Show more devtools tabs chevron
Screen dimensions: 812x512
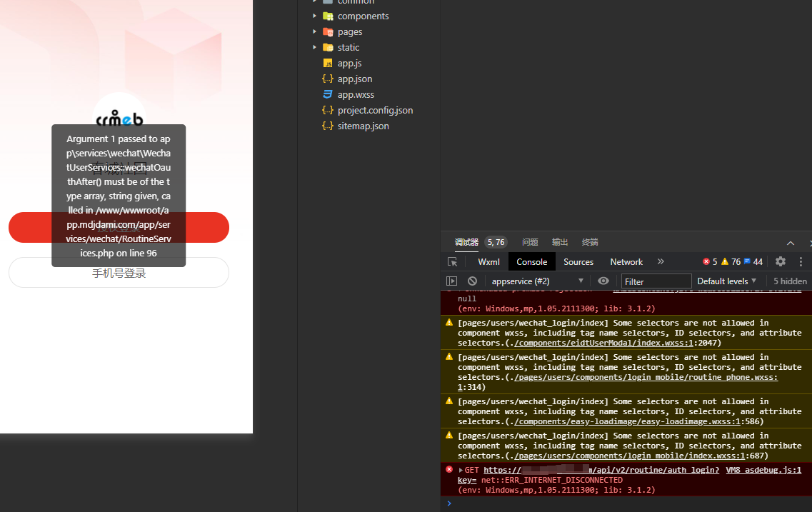coord(661,261)
